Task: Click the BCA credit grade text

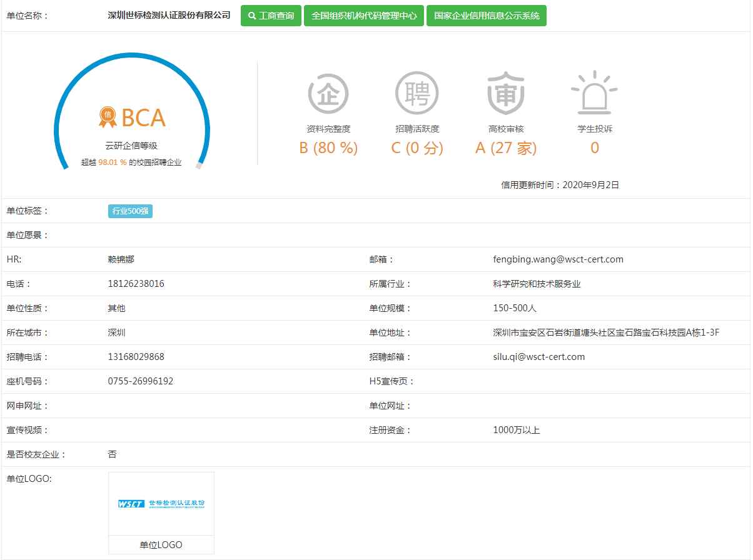Action: (143, 118)
